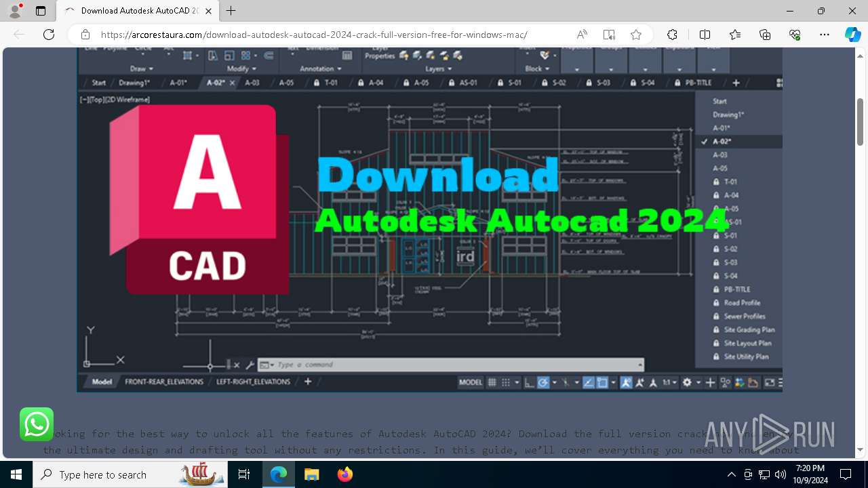
Task: Open Task View from taskbar
Action: click(x=245, y=474)
